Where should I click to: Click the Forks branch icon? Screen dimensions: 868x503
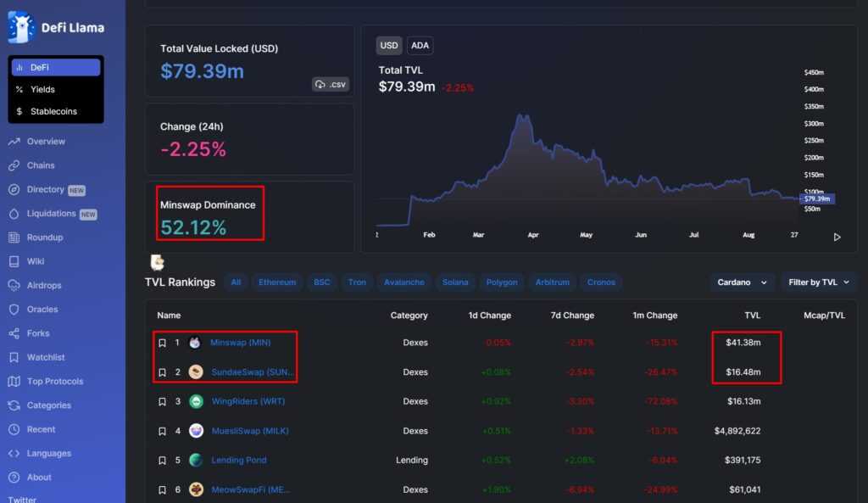[x=14, y=333]
